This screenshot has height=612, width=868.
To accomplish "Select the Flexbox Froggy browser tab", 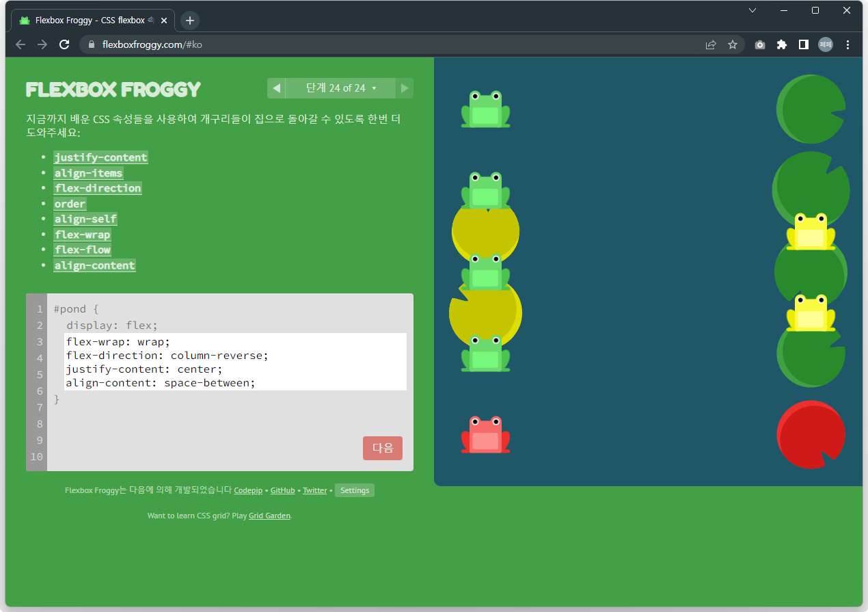I will pyautogui.click(x=93, y=21).
